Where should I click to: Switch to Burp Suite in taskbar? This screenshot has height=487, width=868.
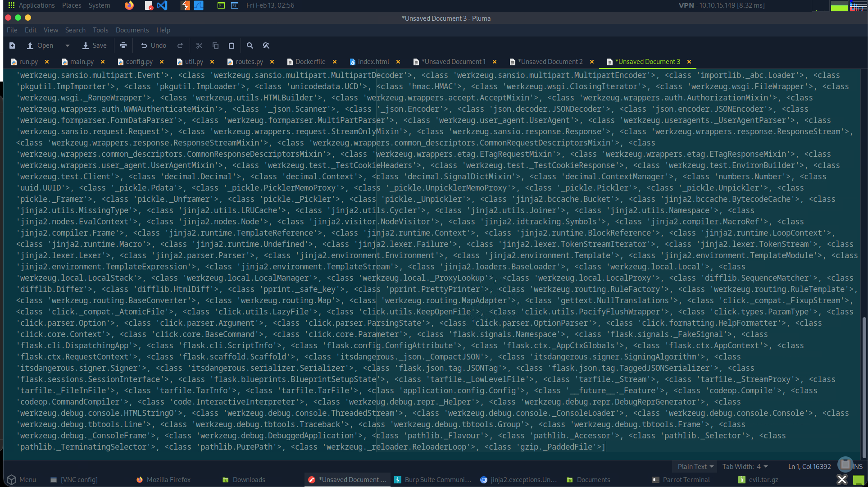[x=432, y=480]
